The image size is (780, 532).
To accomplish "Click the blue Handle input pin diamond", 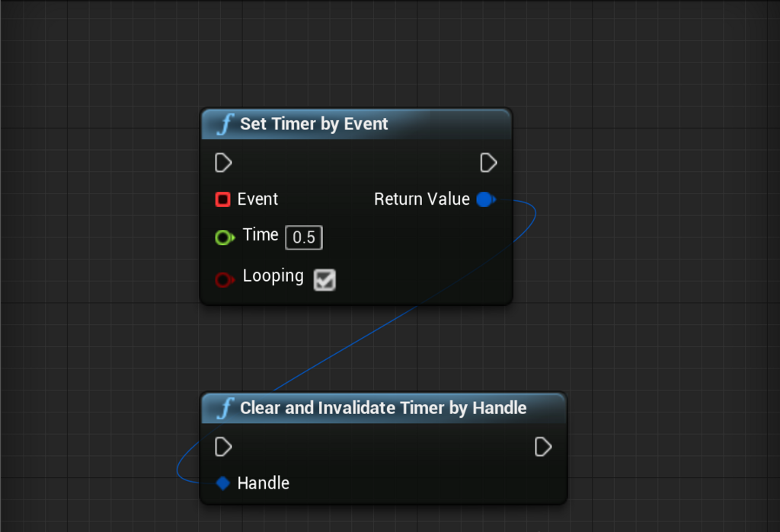I will coord(222,483).
